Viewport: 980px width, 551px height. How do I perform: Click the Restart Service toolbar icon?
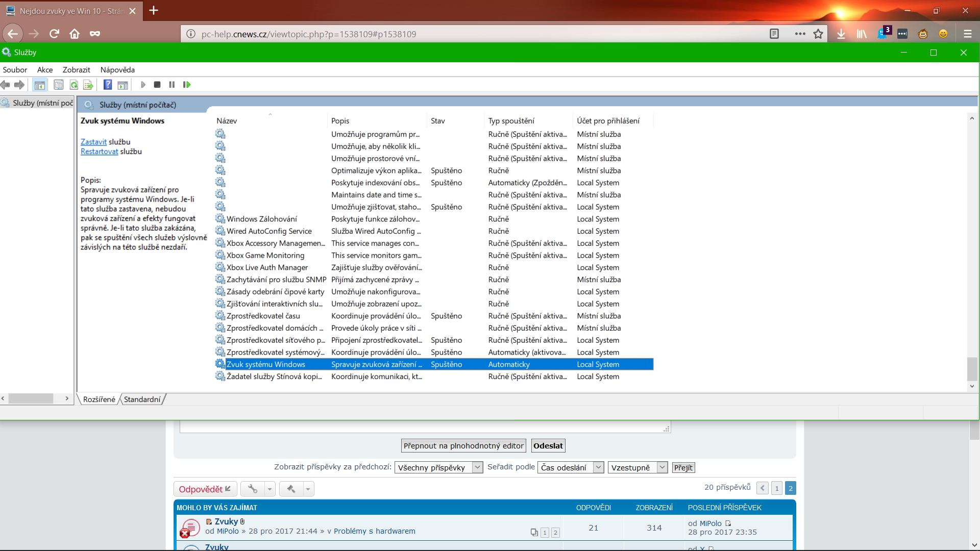tap(187, 85)
